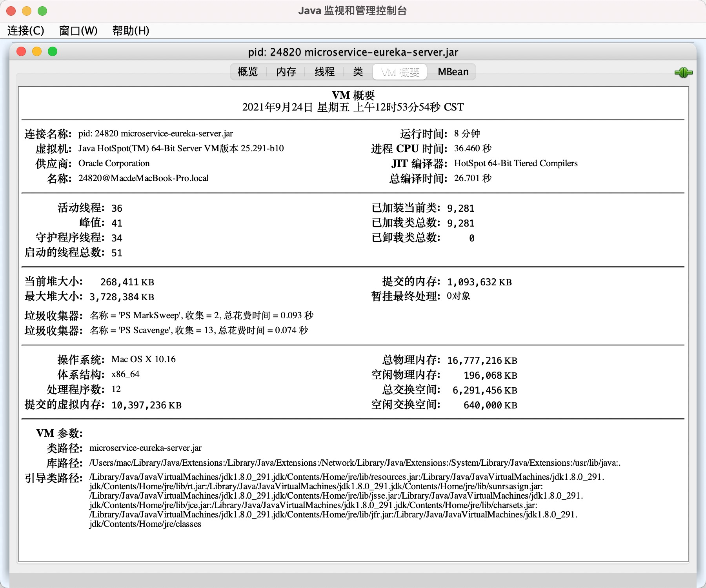Viewport: 706px width, 588px height.
Task: Click the 总编译时间 value 26.701 秒
Action: point(473,178)
